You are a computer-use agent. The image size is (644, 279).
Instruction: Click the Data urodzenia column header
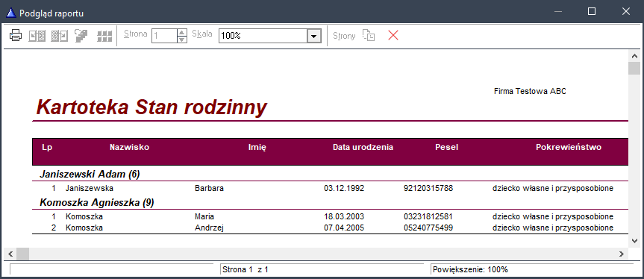363,147
